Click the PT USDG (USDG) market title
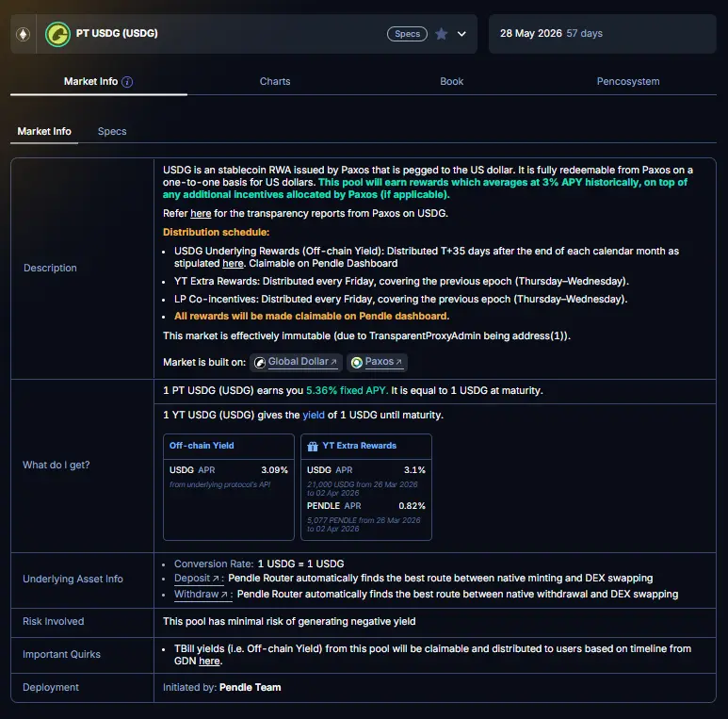The height and width of the screenshot is (719, 728). point(117,33)
